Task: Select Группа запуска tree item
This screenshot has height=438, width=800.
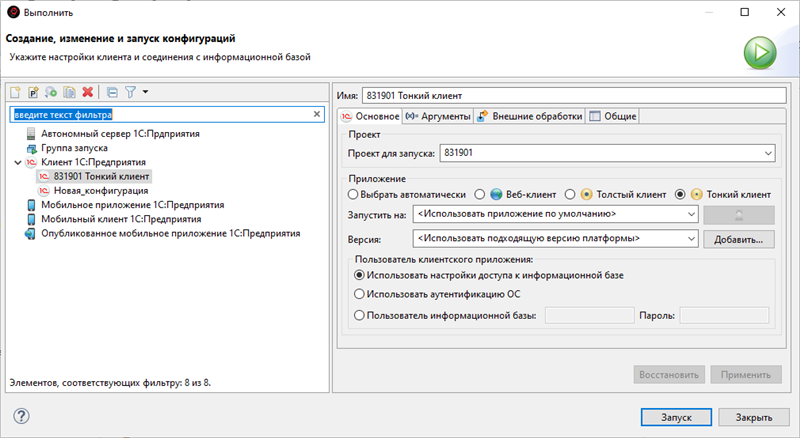Action: [74, 148]
